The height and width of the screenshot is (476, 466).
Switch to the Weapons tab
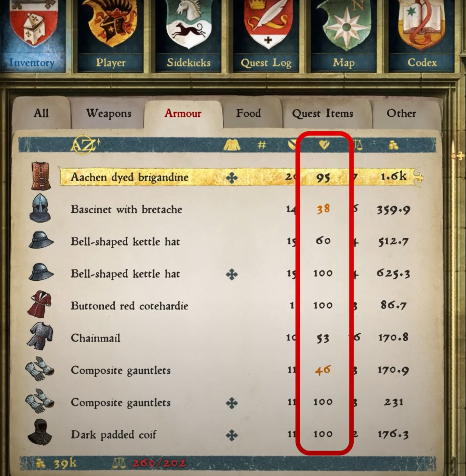(x=109, y=113)
